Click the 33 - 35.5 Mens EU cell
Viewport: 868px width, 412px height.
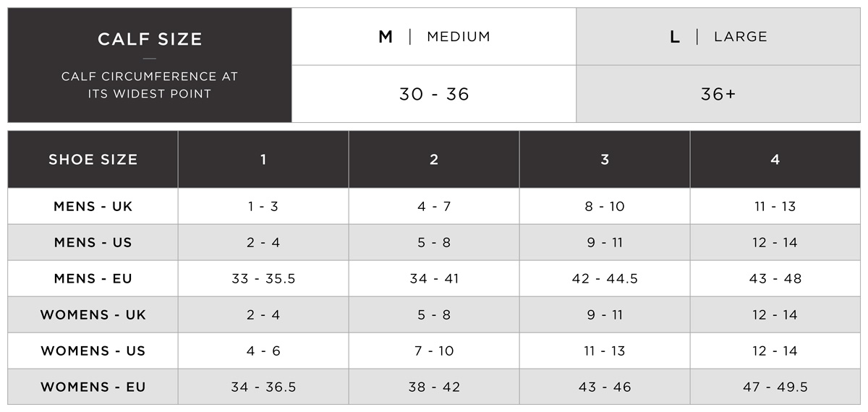click(x=263, y=278)
